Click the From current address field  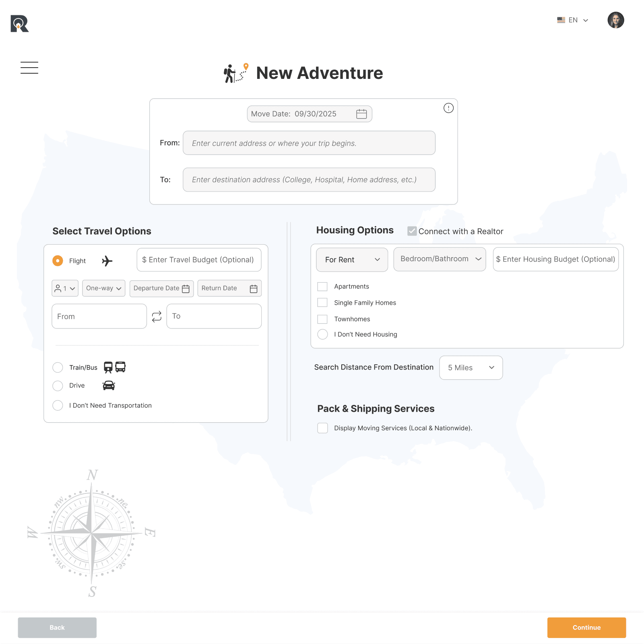coord(309,143)
